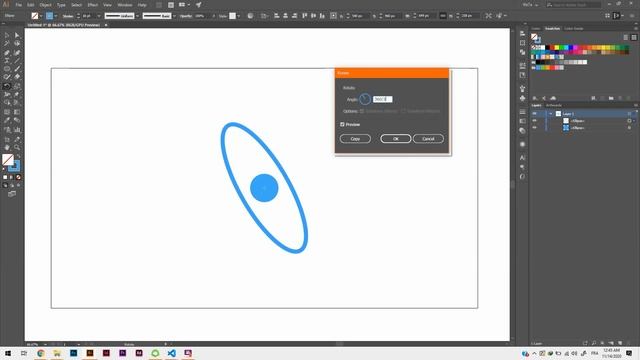Click the horizontal align left icon
Viewport: 640px width, 360px height.
coord(277,16)
